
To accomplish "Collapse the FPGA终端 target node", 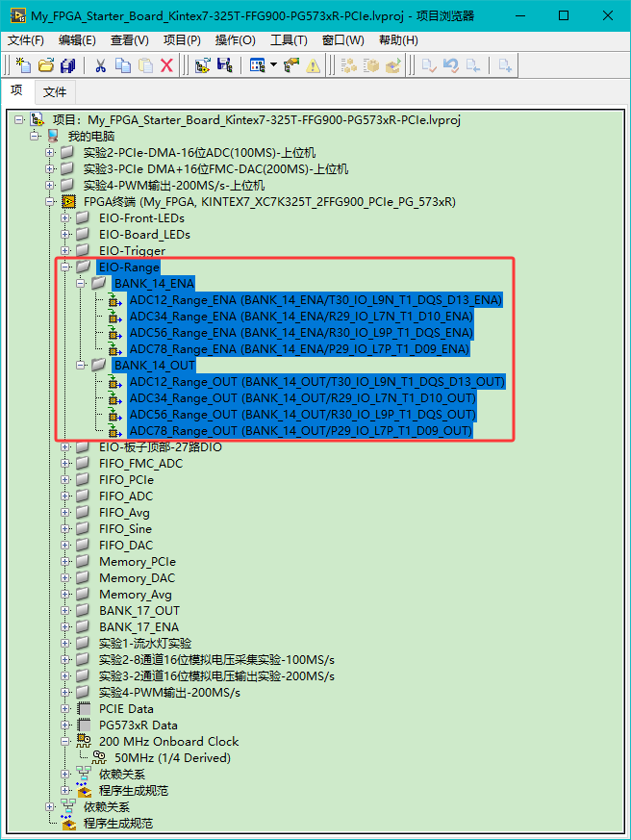I will tap(50, 201).
